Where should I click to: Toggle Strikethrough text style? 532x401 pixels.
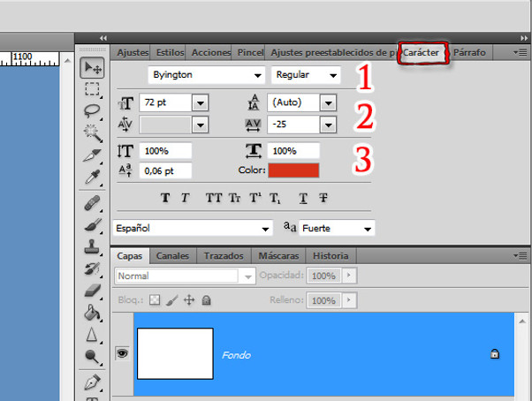tap(323, 198)
